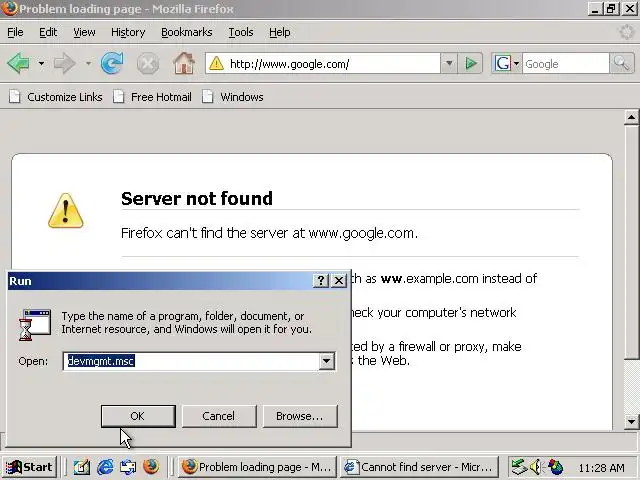The image size is (640, 480).
Task: Click the page scrollbar down arrow
Action: tap(631, 421)
